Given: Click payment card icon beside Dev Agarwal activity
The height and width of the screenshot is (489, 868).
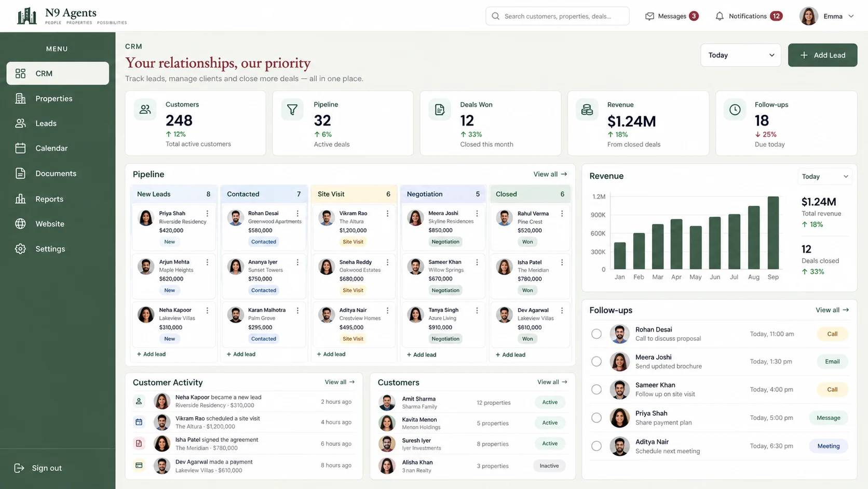Looking at the screenshot, I should click(x=139, y=465).
